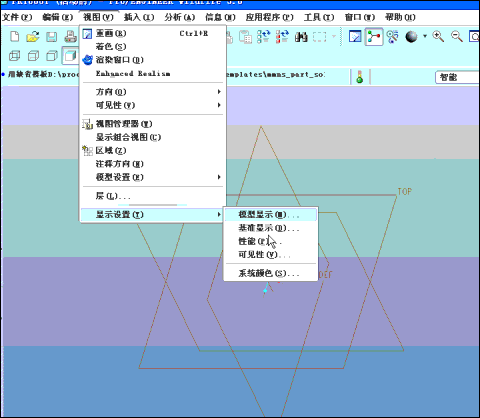480x418 pixels.
Task: Open the 文件(F) menu
Action: click(x=17, y=17)
